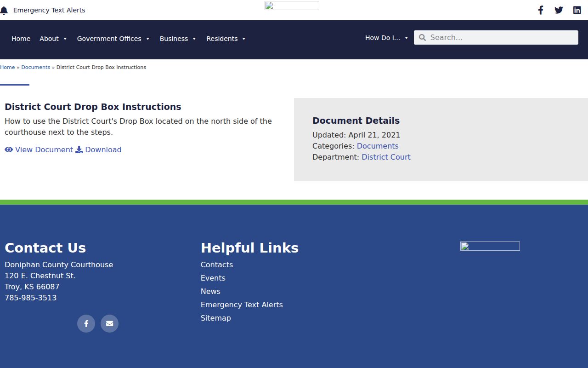
Task: Open the Documents category link in Document Details
Action: pyautogui.click(x=378, y=146)
